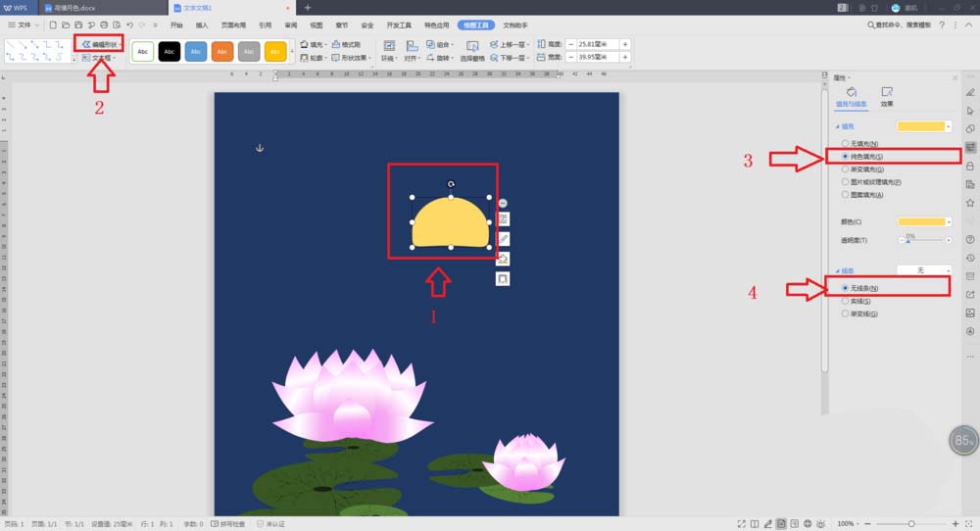980x531 pixels.
Task: Click the zoom slider in the status bar
Action: (x=911, y=523)
